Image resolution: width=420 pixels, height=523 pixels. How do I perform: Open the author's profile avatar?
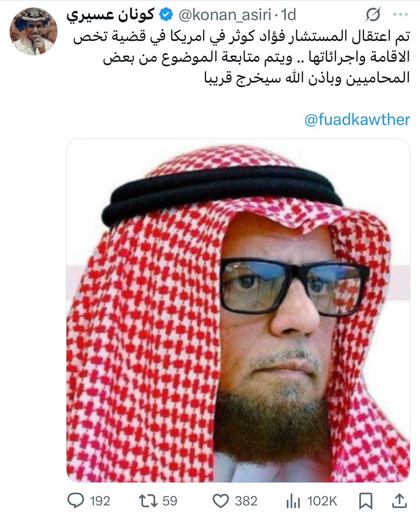pos(34,31)
